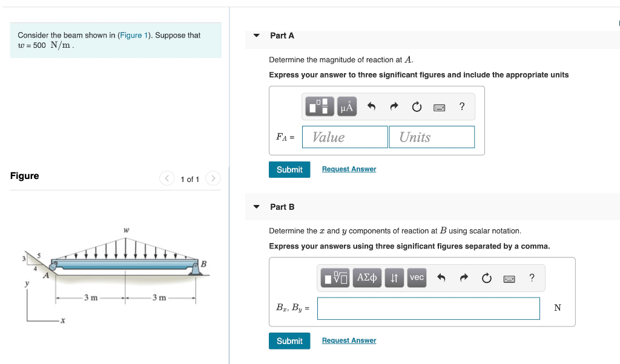Click the subscript/superscript arrows button
Image resolution: width=620 pixels, height=364 pixels.
pyautogui.click(x=394, y=278)
